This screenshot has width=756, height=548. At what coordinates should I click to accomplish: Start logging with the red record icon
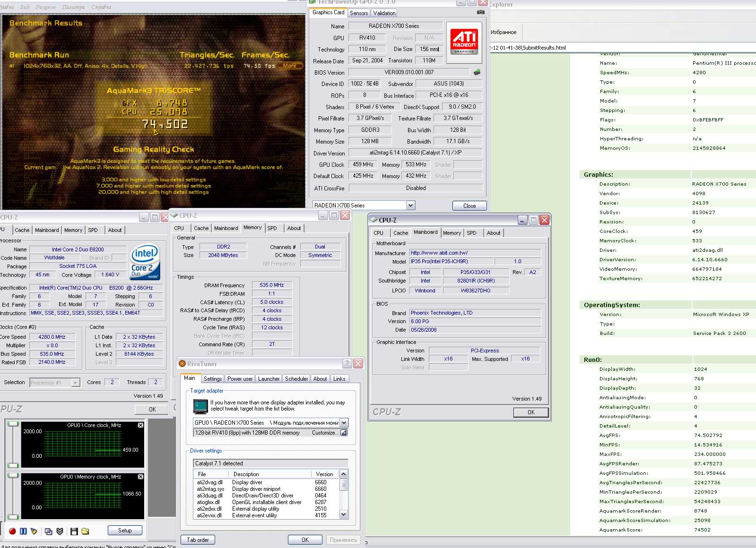(13, 531)
